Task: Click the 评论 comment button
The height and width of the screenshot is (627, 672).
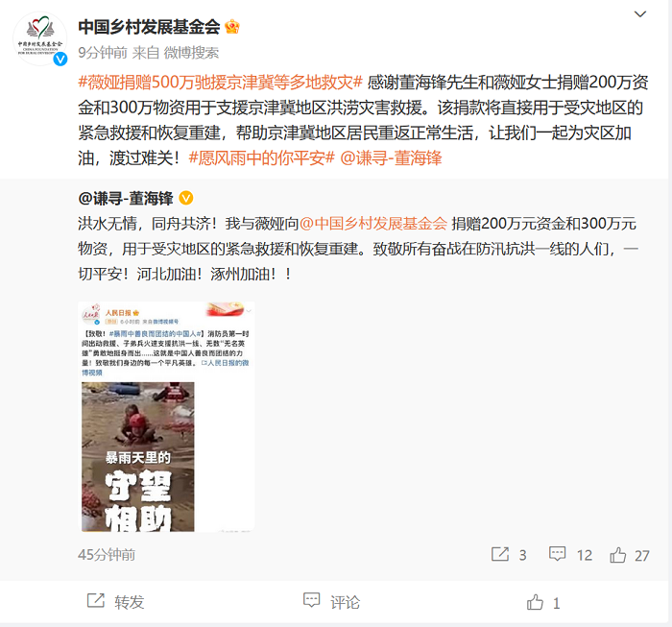Action: pyautogui.click(x=331, y=602)
